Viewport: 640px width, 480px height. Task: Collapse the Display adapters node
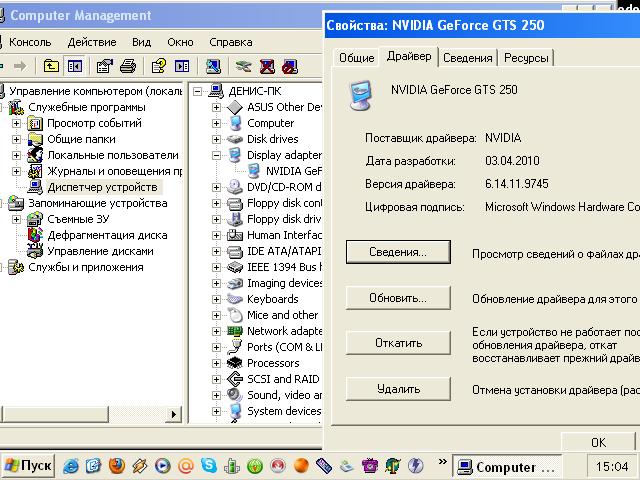(217, 155)
